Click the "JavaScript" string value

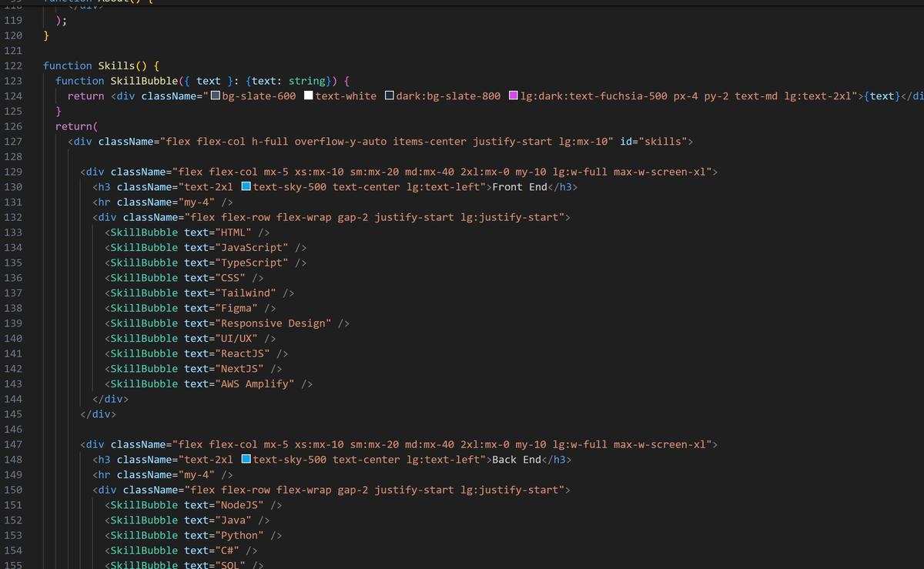click(252, 248)
